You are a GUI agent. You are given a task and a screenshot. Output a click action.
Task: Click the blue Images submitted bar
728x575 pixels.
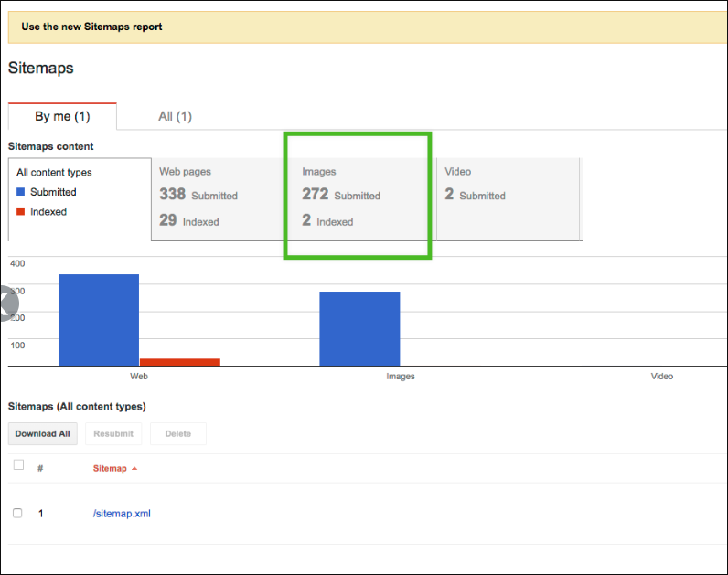pos(359,329)
